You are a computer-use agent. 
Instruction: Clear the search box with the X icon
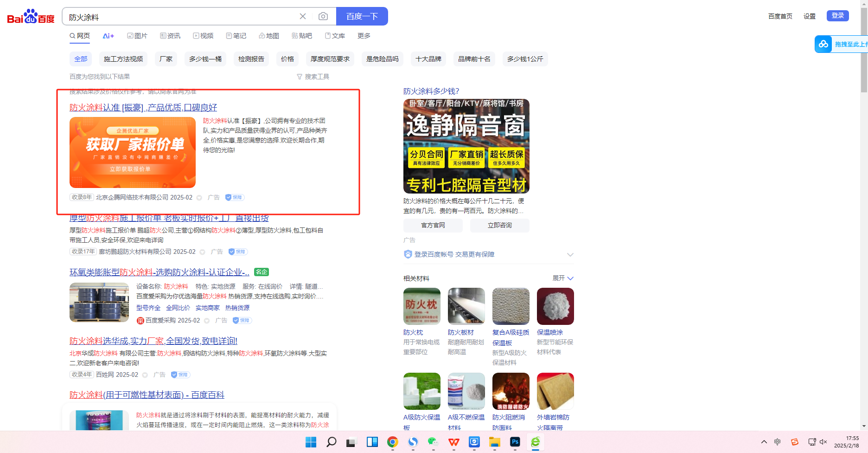click(x=303, y=16)
